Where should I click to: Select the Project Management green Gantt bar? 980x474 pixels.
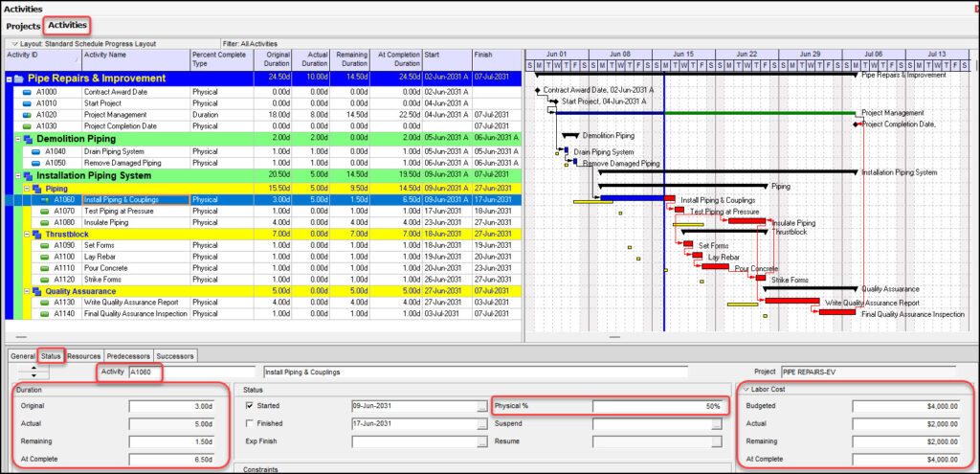pyautogui.click(x=759, y=113)
